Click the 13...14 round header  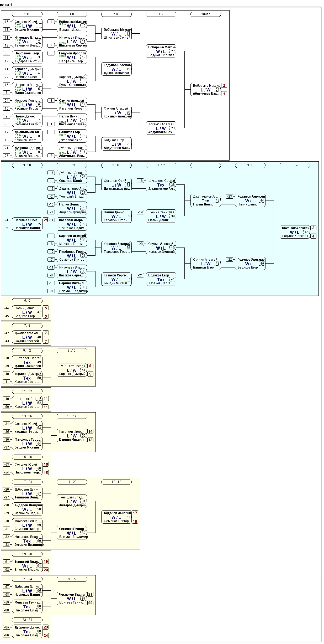72,416
